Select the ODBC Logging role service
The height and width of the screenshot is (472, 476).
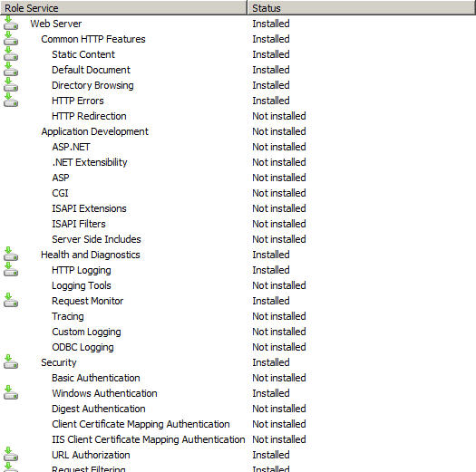click(x=83, y=347)
